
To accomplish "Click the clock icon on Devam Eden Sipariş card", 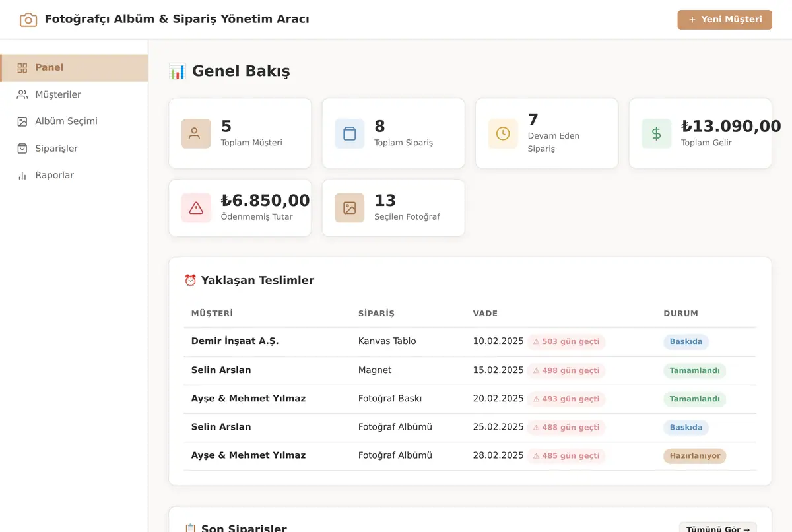I will click(x=503, y=133).
